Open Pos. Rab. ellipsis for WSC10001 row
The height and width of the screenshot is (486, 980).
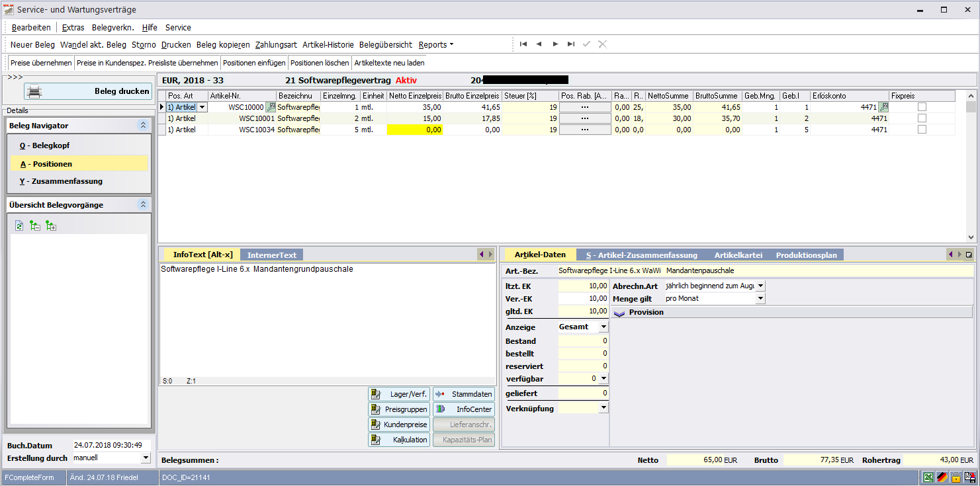pyautogui.click(x=585, y=118)
